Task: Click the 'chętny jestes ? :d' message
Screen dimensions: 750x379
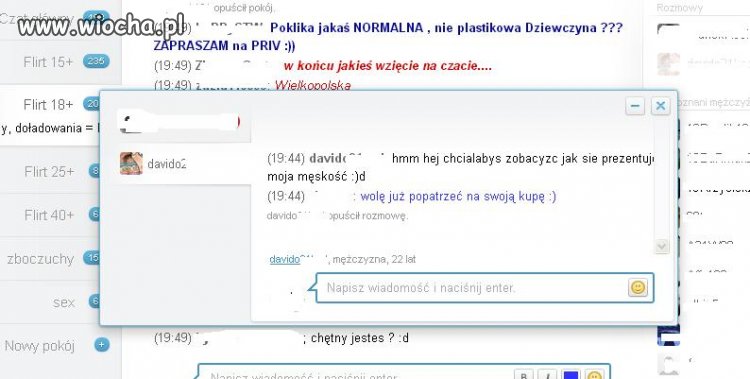Action: tap(360, 338)
